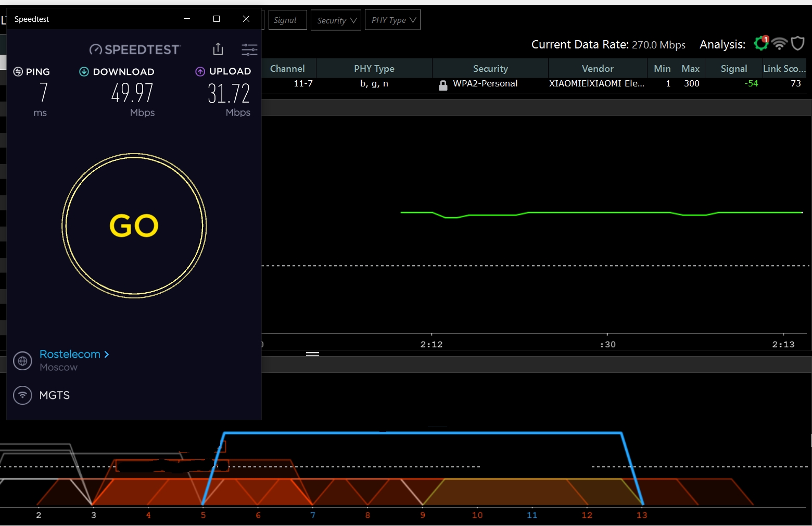This screenshot has width=812, height=526.
Task: Select the max rate value 300
Action: (692, 83)
